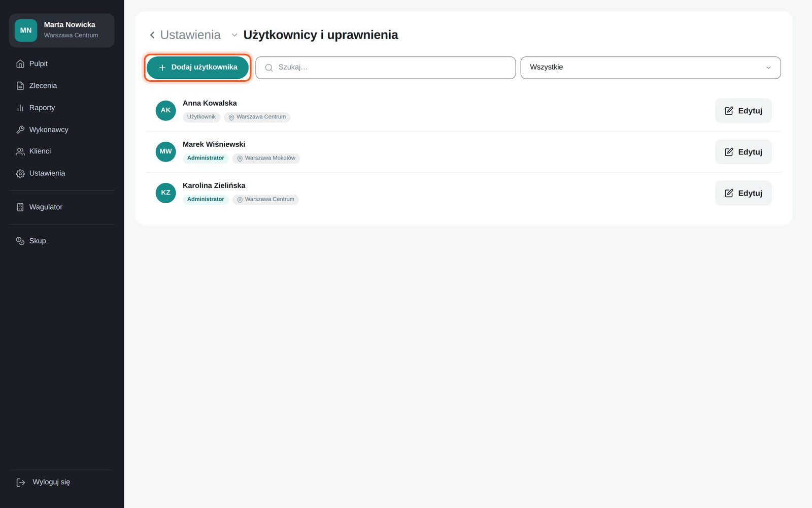Click the logout arrow icon
Viewport: 812px width, 508px height.
pyautogui.click(x=21, y=482)
